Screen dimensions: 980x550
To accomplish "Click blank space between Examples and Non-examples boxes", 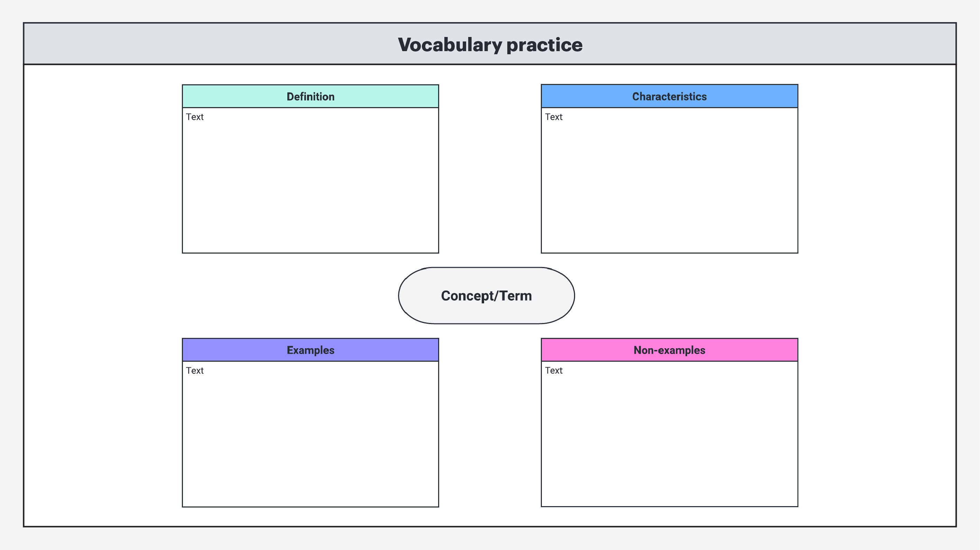I will tap(490, 422).
